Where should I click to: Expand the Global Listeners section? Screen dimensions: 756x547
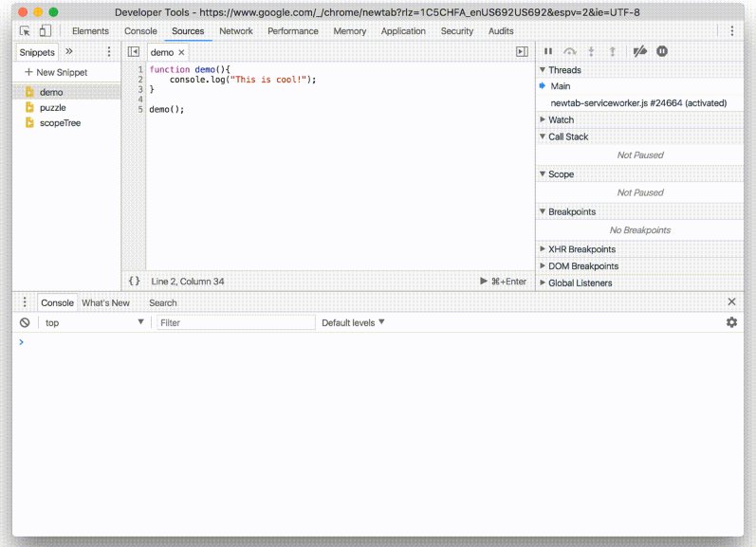click(543, 283)
